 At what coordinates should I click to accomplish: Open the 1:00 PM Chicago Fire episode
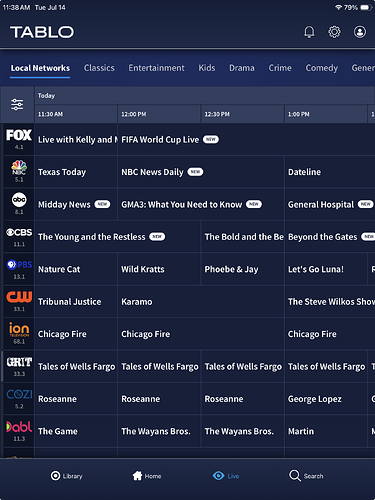[330, 334]
